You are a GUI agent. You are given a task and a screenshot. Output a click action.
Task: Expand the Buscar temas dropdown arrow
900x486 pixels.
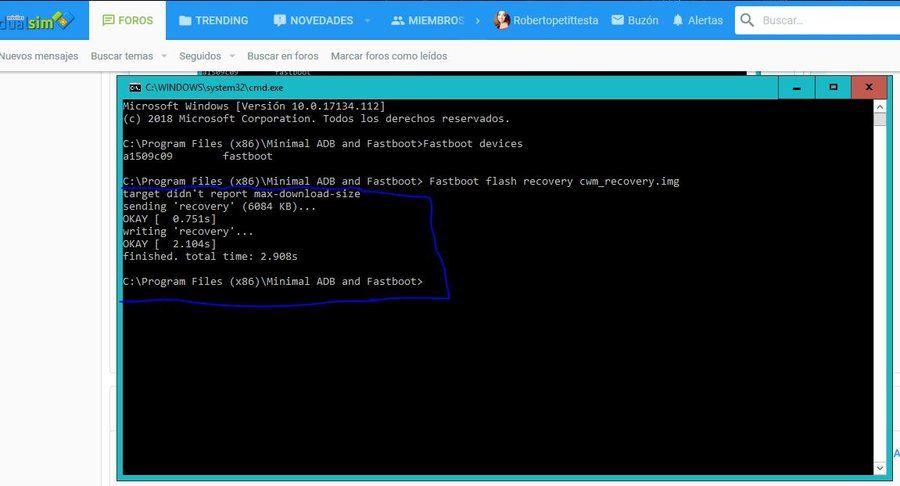164,56
